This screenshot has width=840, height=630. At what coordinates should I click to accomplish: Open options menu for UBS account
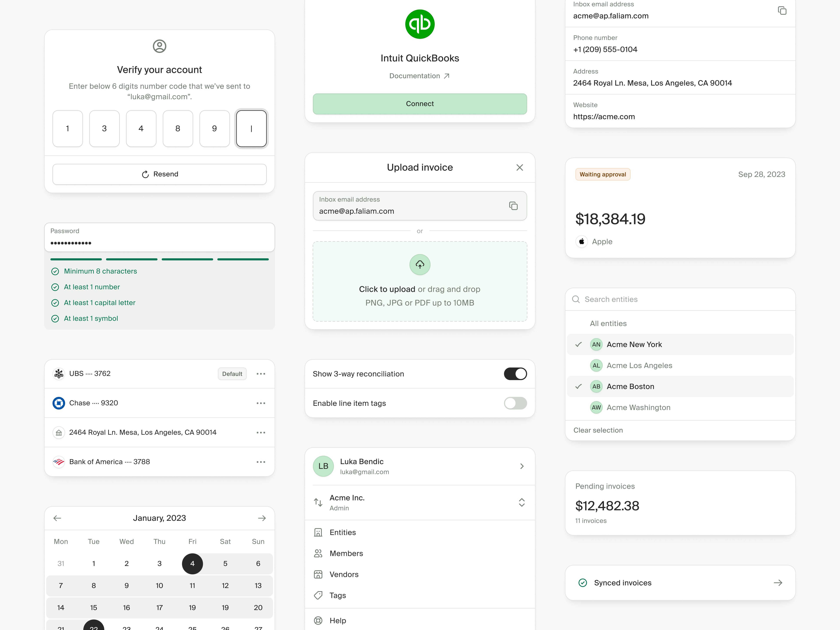261,374
